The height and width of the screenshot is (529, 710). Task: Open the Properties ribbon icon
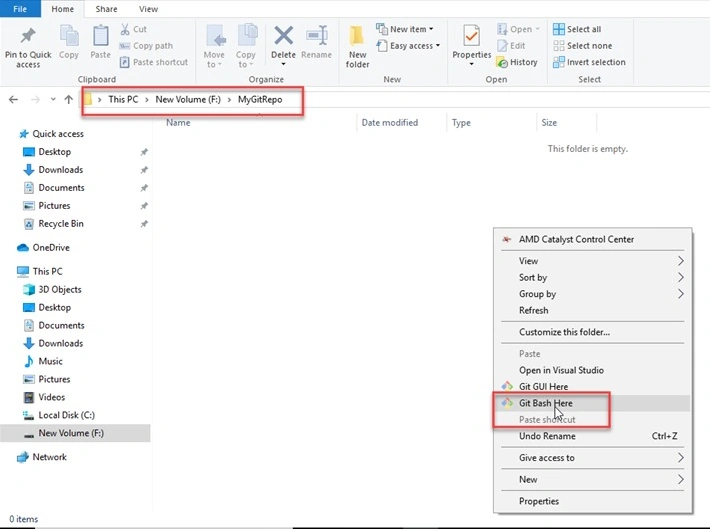(472, 36)
